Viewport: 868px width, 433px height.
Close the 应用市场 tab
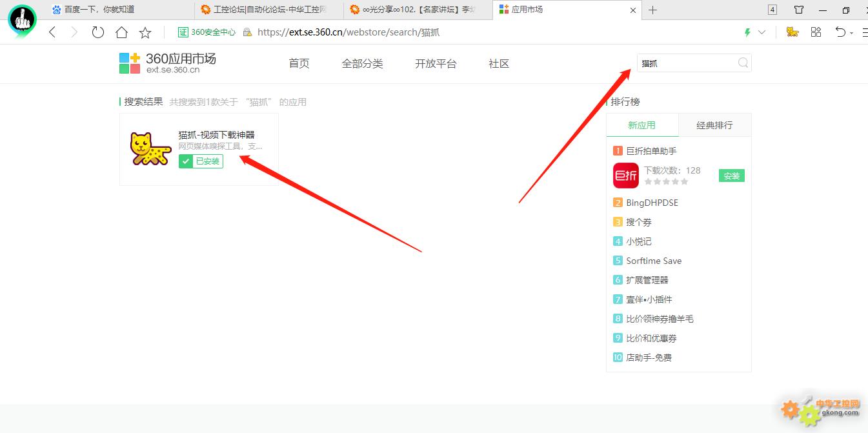(x=633, y=10)
